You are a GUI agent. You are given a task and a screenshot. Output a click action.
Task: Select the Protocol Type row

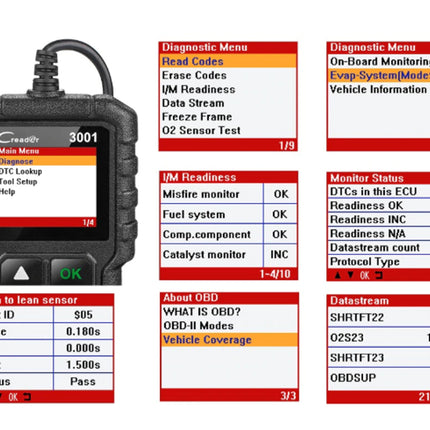(379, 262)
